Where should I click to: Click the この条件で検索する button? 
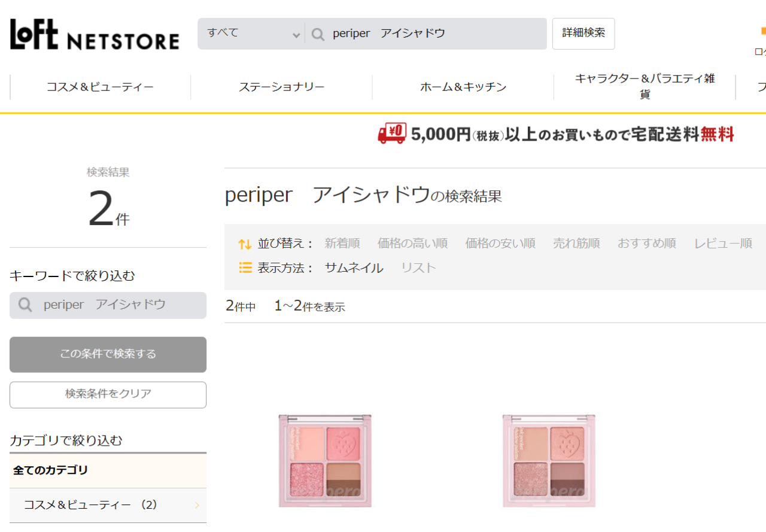(108, 354)
